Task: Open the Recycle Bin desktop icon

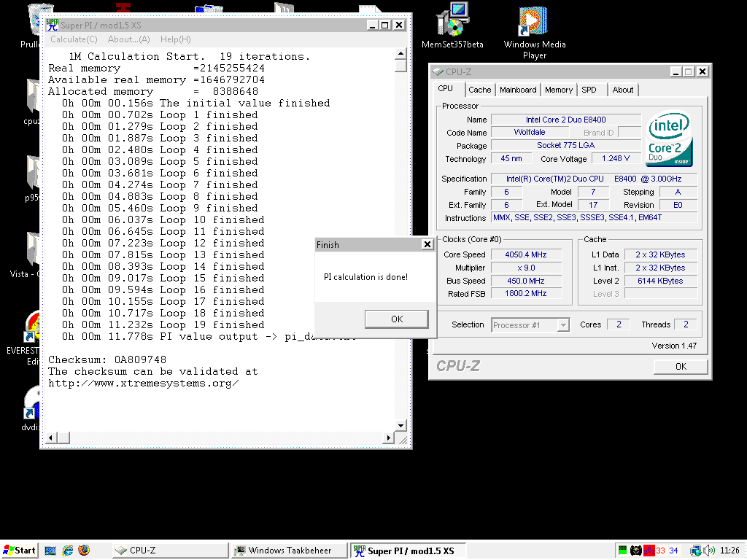Action: [x=32, y=22]
